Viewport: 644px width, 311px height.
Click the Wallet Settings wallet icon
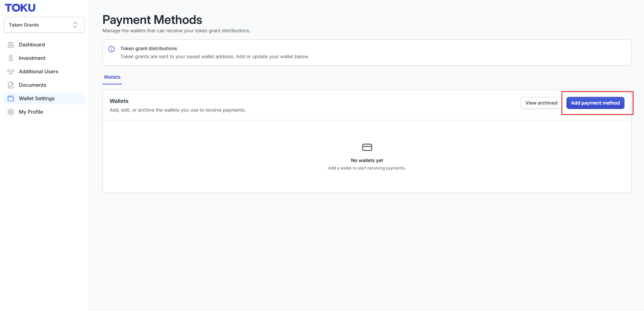11,99
